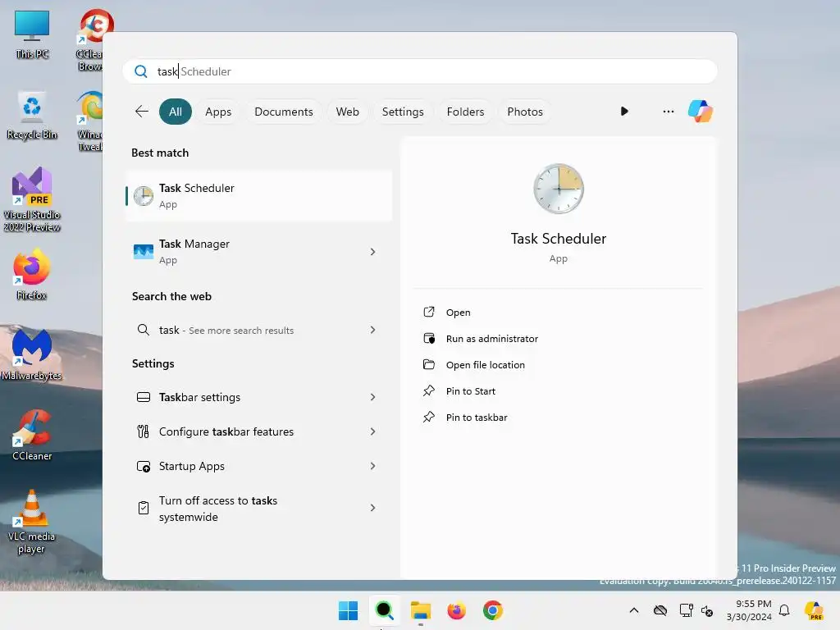Click the network display tray icon
Viewport: 840px width, 630px height.
coord(686,610)
